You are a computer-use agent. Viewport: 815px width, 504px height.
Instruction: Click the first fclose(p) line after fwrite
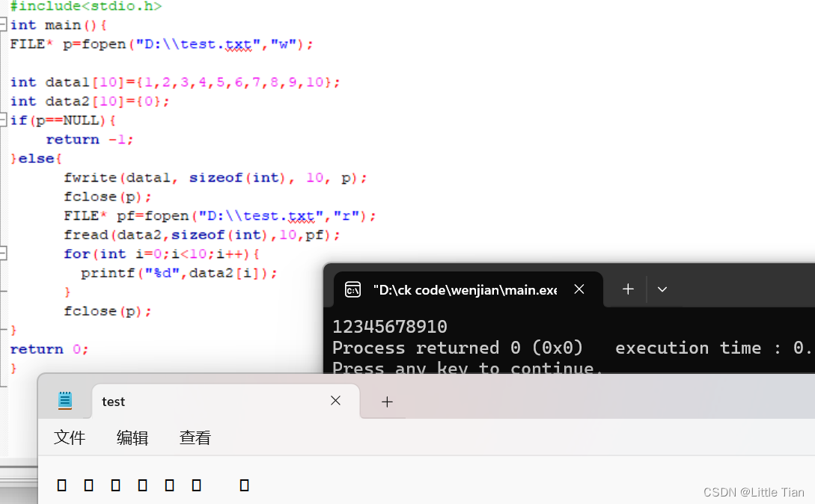pyautogui.click(x=108, y=197)
